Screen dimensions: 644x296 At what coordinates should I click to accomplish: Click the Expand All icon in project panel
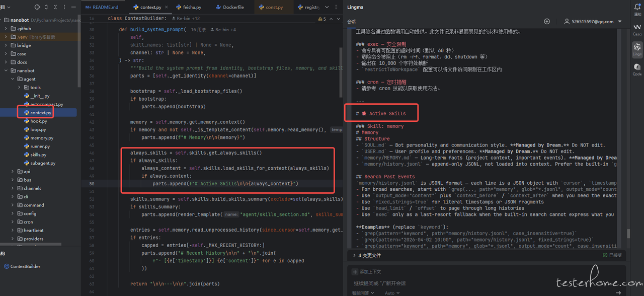(47, 7)
